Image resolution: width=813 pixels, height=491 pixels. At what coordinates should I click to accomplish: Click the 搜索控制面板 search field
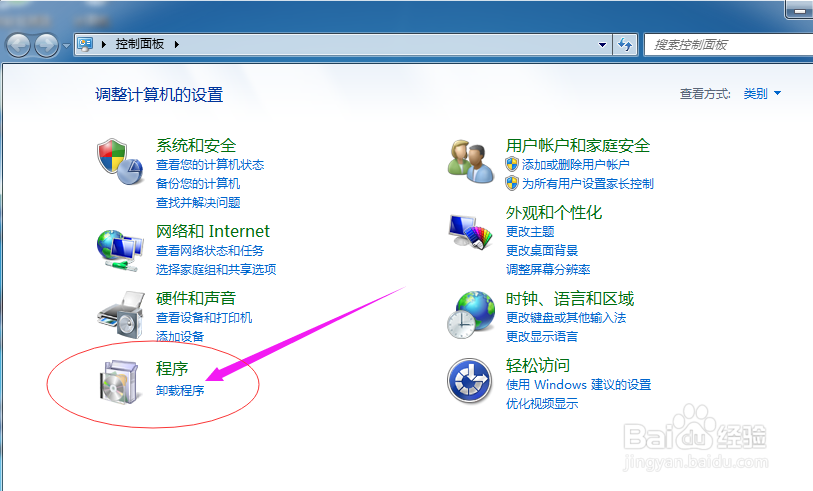coord(728,45)
